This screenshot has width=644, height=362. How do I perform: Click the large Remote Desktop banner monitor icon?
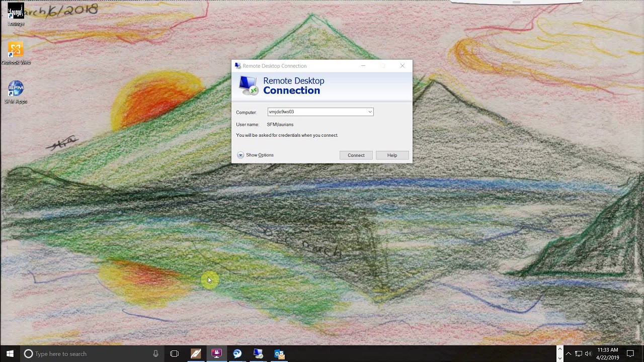[x=249, y=85]
